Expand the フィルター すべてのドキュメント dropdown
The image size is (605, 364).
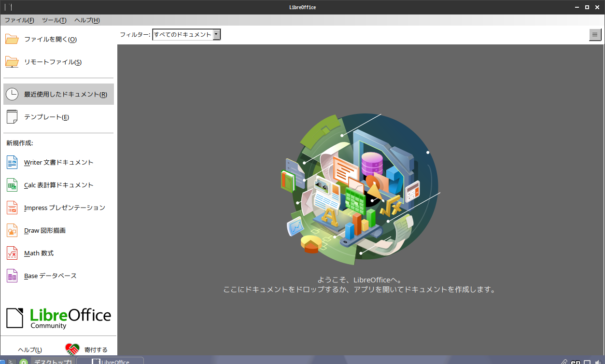click(x=186, y=35)
